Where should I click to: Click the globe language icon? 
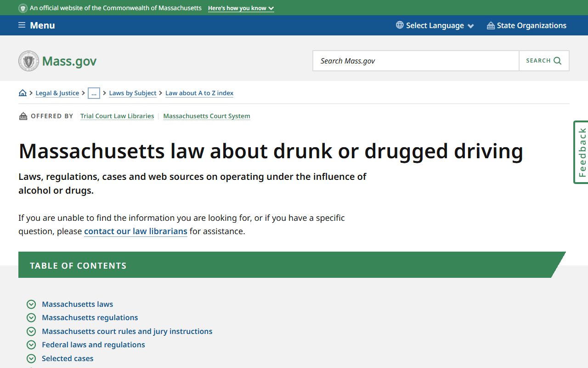pyautogui.click(x=400, y=25)
